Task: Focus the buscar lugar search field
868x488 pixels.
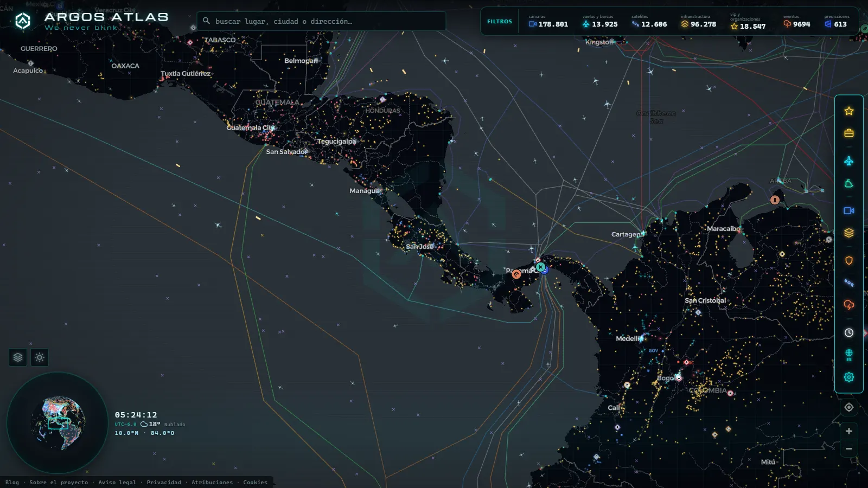Action: [x=321, y=21]
